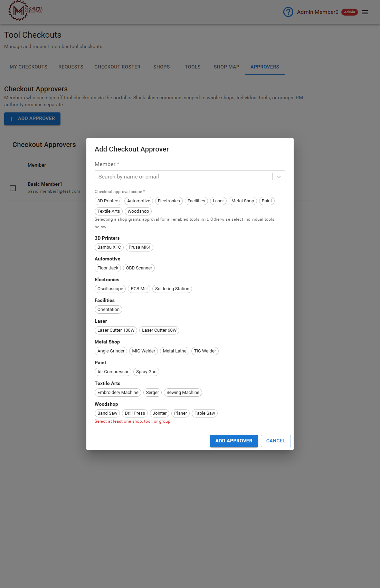Select the Approvers tab

tap(265, 67)
